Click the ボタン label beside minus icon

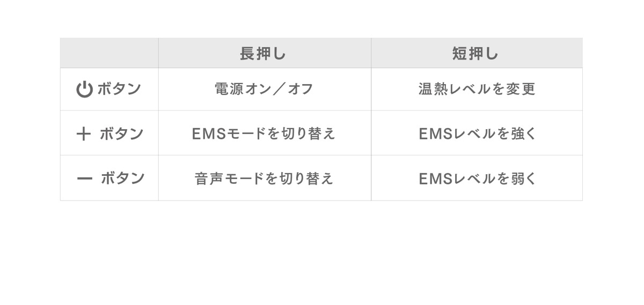[123, 178]
